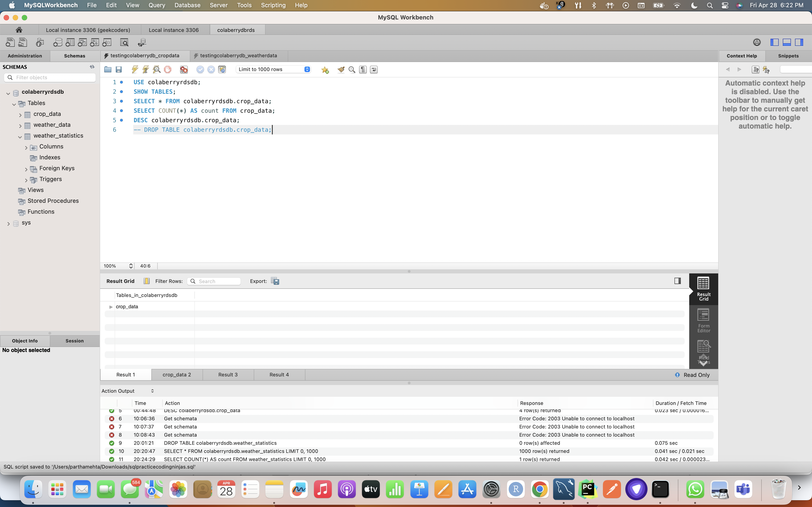Viewport: 812px width, 507px height.
Task: Open a SQL script file folder icon
Action: tap(108, 69)
